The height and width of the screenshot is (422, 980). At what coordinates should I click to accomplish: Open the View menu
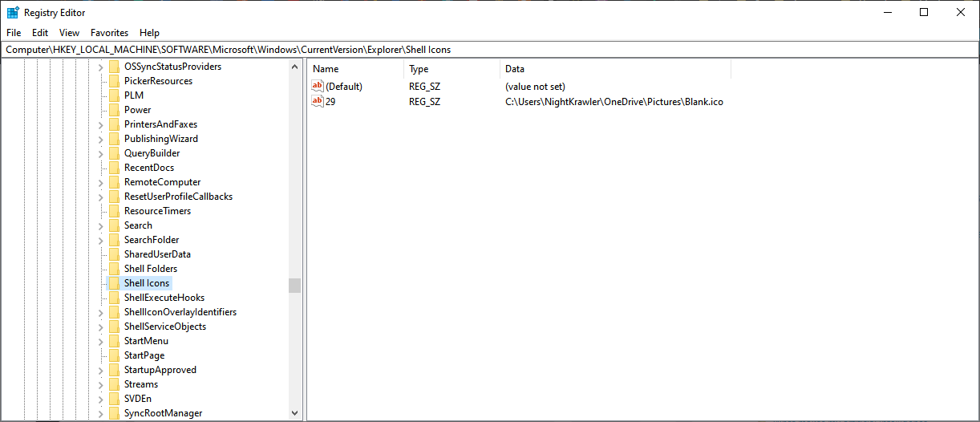(x=70, y=33)
